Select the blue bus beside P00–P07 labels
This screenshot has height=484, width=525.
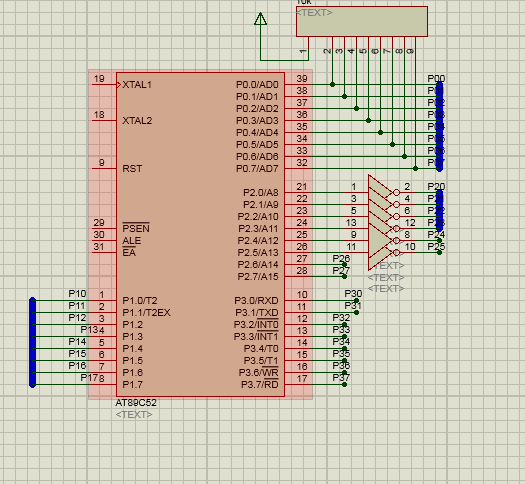pyautogui.click(x=440, y=127)
